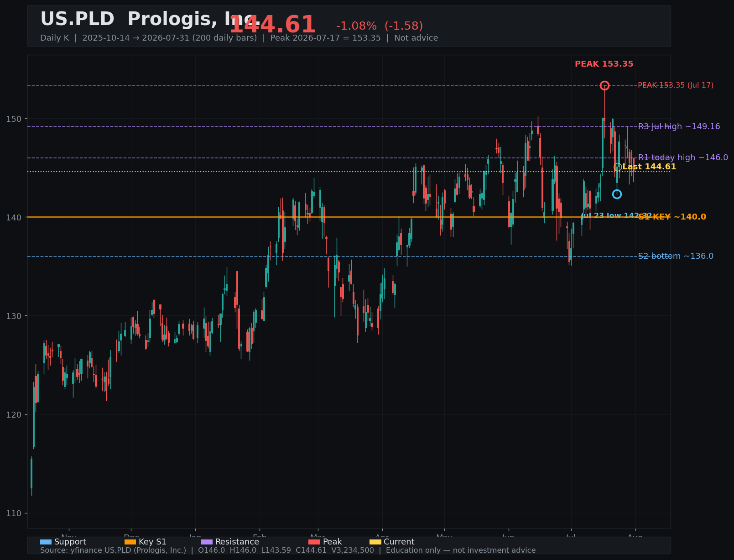
Task: Click the "O146.0 H146.0 L143.59 C144.61 V3,234,500" footer values
Action: [x=286, y=550]
